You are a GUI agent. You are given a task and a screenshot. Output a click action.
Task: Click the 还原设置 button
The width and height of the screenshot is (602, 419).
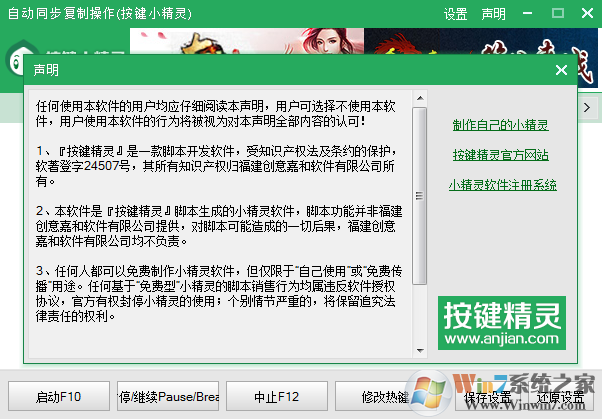561,396
